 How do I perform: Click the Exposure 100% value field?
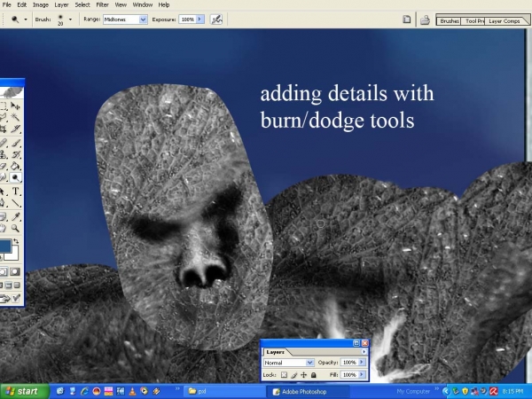click(187, 20)
